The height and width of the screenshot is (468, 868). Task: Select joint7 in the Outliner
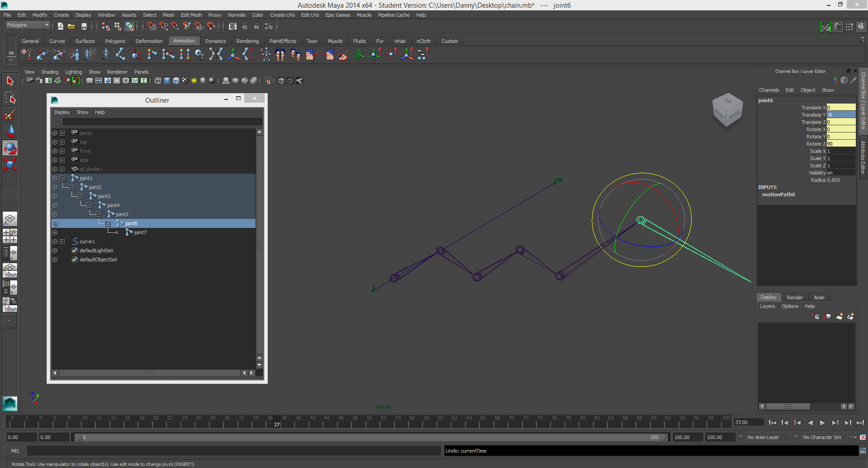(x=140, y=232)
